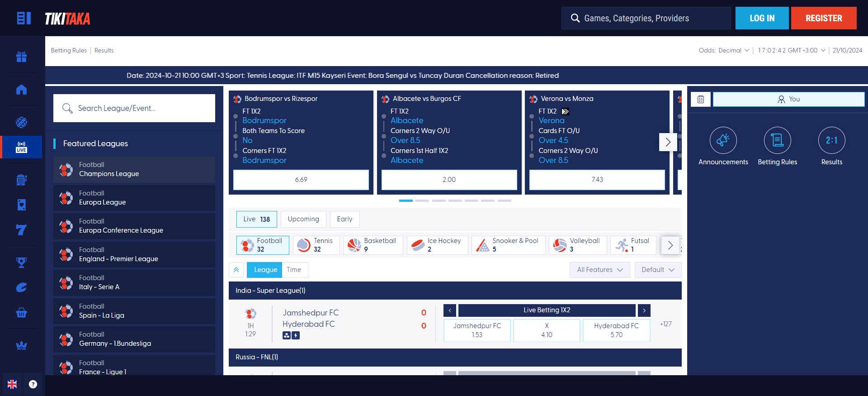Click the Announcements megaphone icon

pos(723,140)
